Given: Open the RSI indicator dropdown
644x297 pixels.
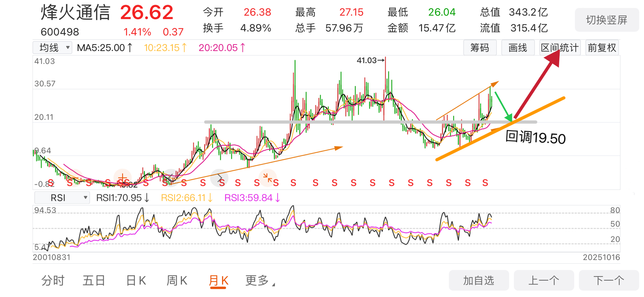Looking at the screenshot, I should (62, 198).
